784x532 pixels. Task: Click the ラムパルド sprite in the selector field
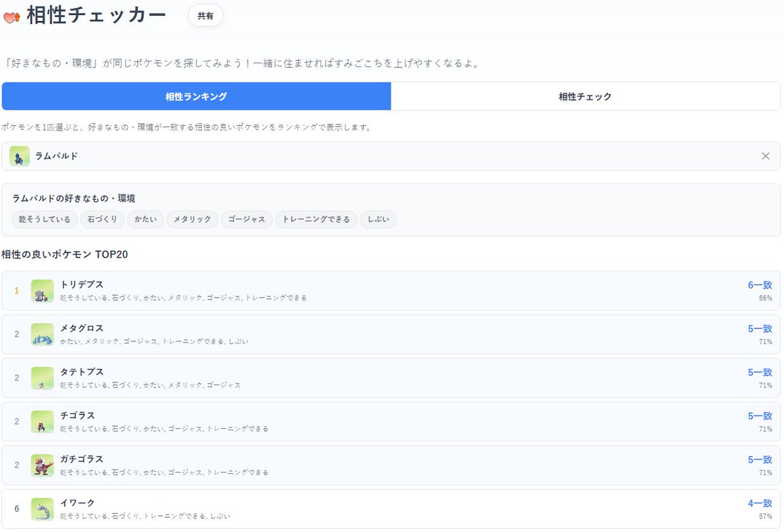(20, 156)
